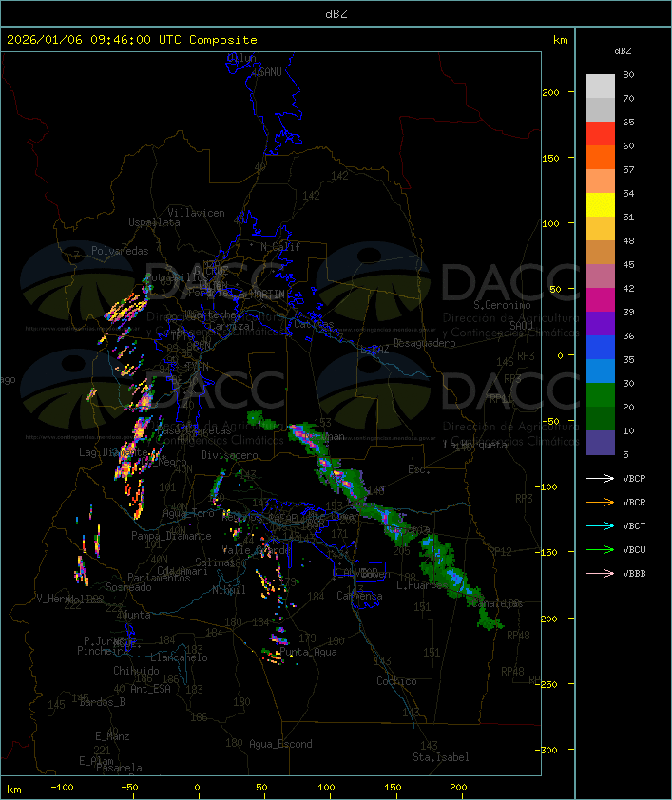Click the Desaguadero map label
This screenshot has width=672, height=800.
click(424, 343)
